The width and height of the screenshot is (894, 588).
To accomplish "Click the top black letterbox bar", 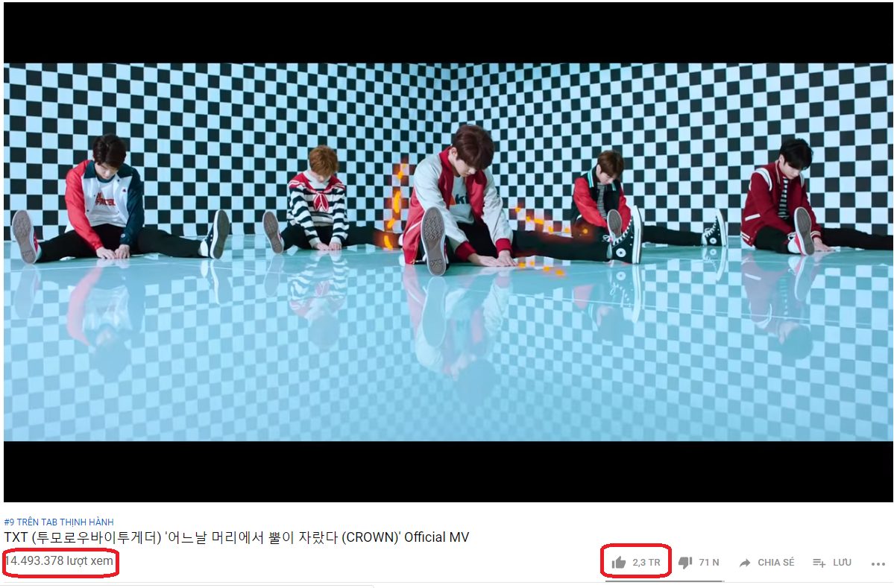I will [448, 33].
